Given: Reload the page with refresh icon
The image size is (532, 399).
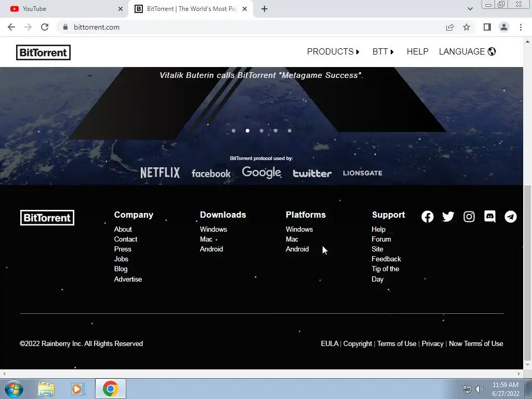Looking at the screenshot, I should pos(45,27).
